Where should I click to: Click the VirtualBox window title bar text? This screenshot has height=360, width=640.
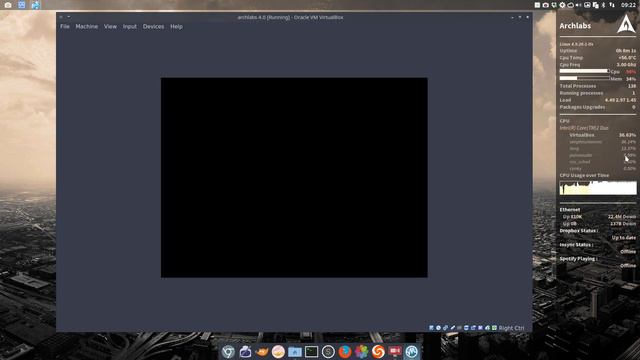tap(290, 17)
